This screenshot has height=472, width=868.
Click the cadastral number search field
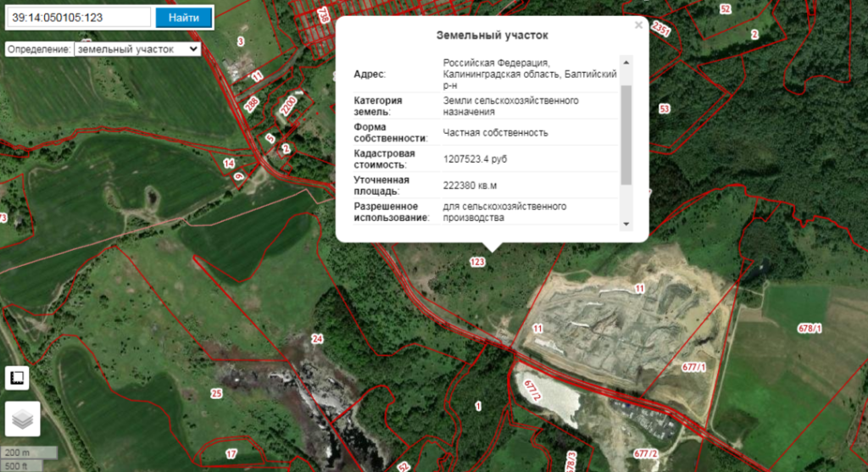coord(78,17)
